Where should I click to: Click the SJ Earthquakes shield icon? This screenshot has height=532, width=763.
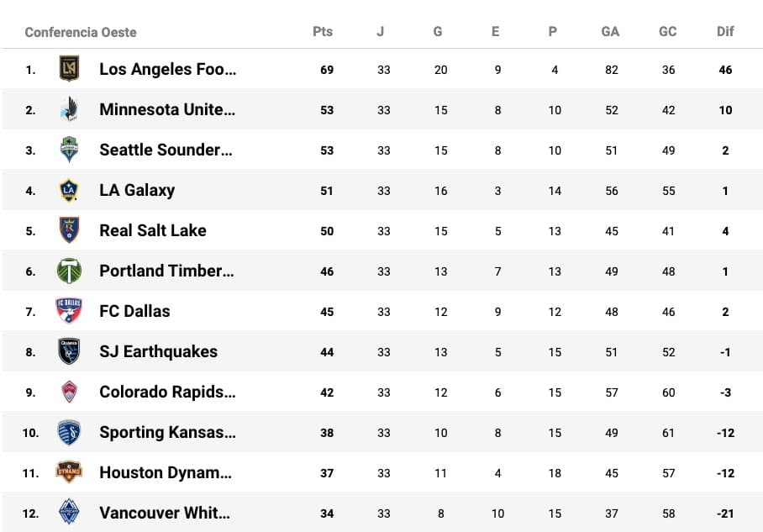point(69,351)
